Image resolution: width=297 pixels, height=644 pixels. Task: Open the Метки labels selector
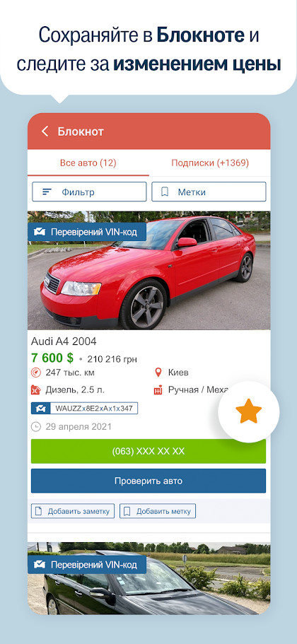pos(209,192)
